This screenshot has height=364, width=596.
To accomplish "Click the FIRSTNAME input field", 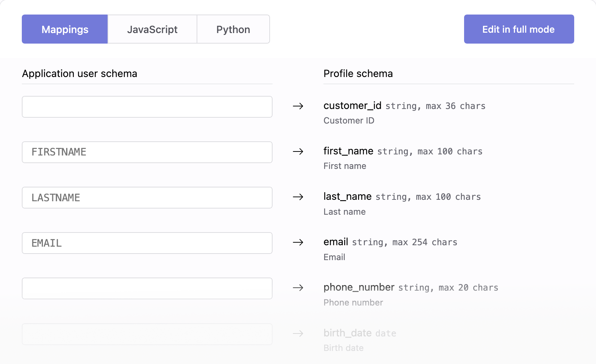I will (x=147, y=152).
